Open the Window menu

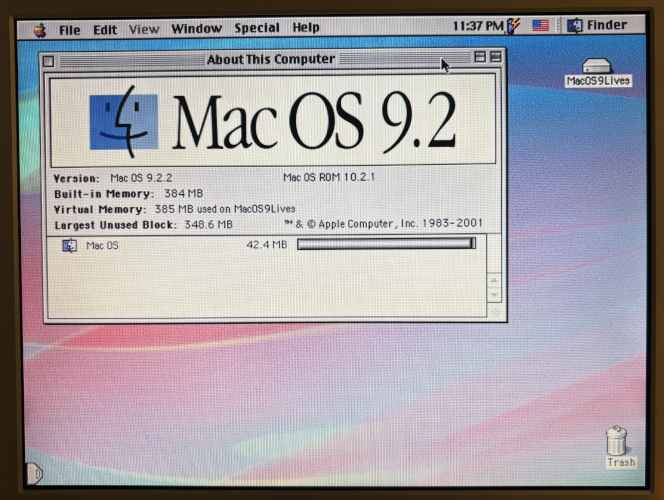pos(196,29)
